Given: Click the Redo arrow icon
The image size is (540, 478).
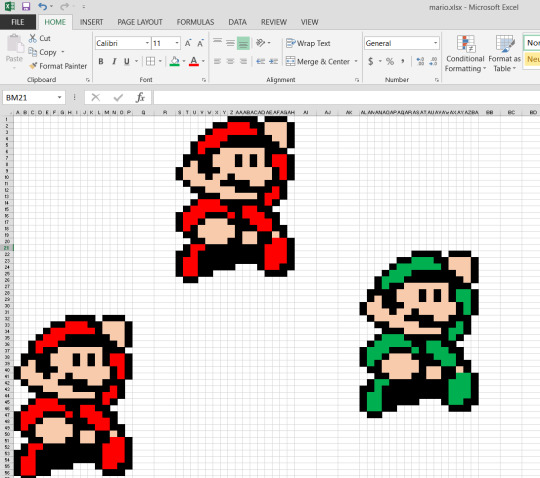Looking at the screenshot, I should tap(64, 6).
